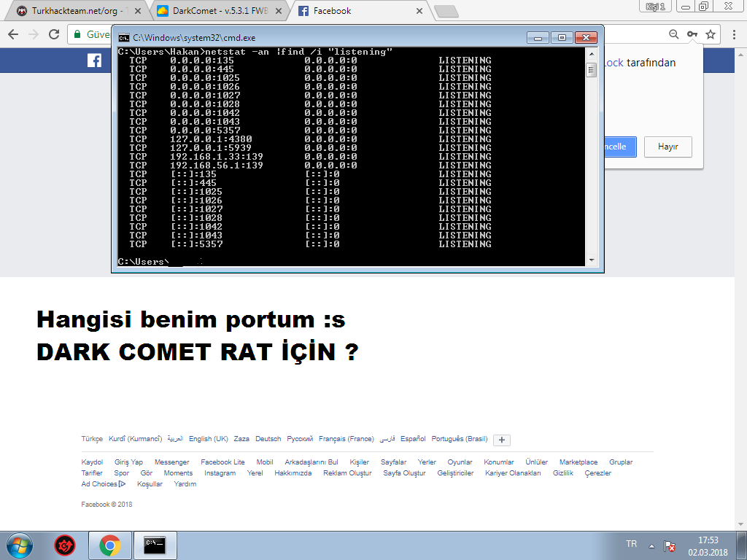Click the Hakkımızda footer link
Viewport: 747px width, 560px height.
293,473
